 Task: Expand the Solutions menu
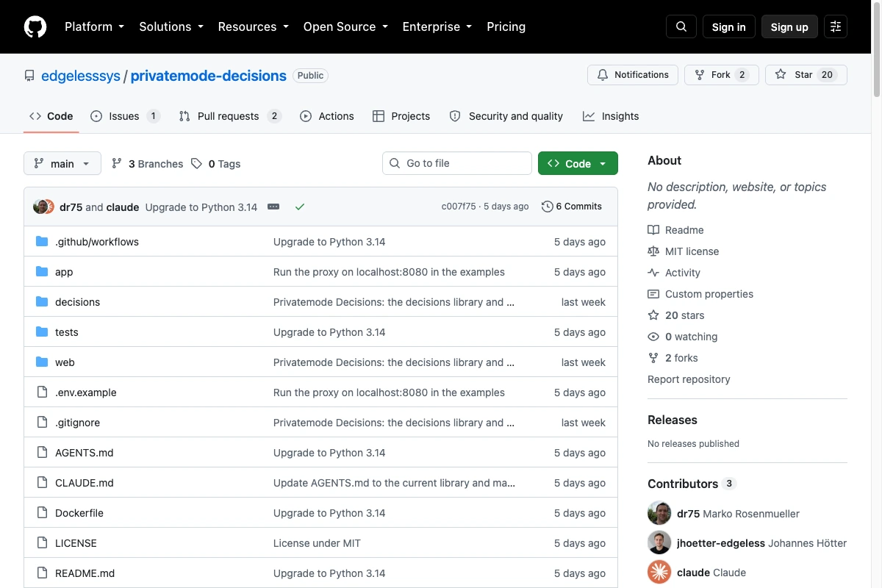(x=171, y=26)
